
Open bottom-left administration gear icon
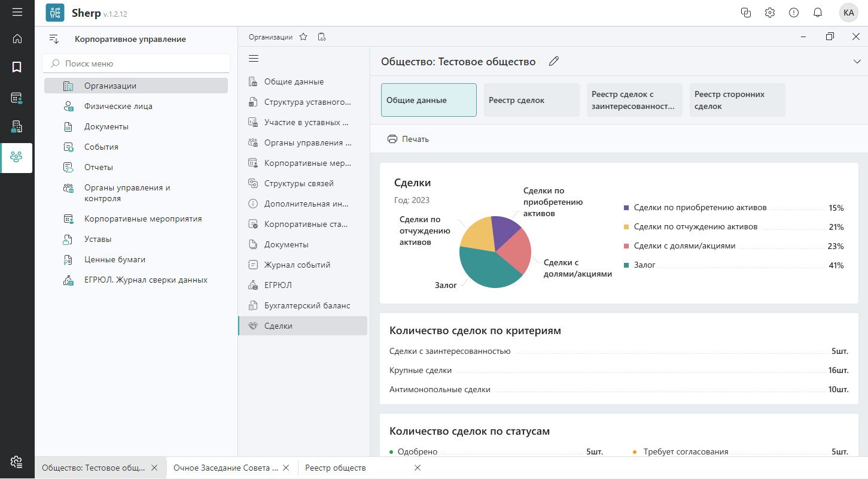pyautogui.click(x=17, y=461)
